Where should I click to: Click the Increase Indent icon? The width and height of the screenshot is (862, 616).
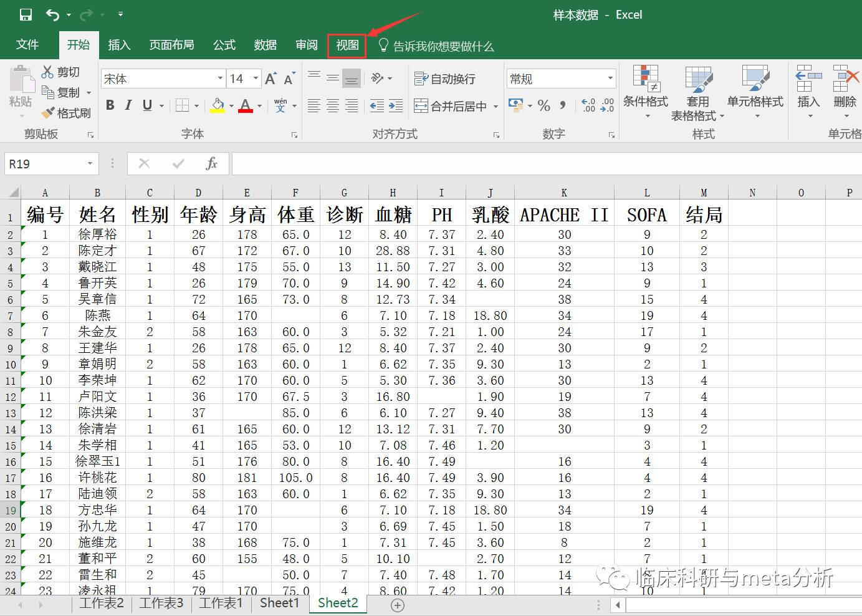[x=396, y=106]
